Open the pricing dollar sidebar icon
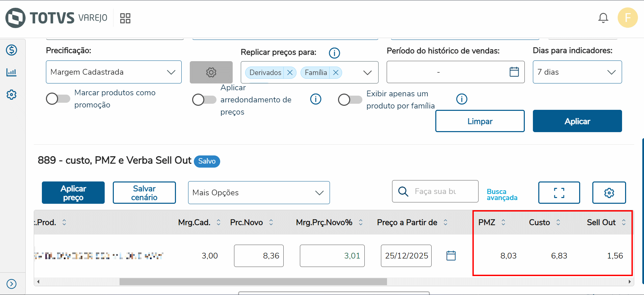644x295 pixels. click(11, 50)
